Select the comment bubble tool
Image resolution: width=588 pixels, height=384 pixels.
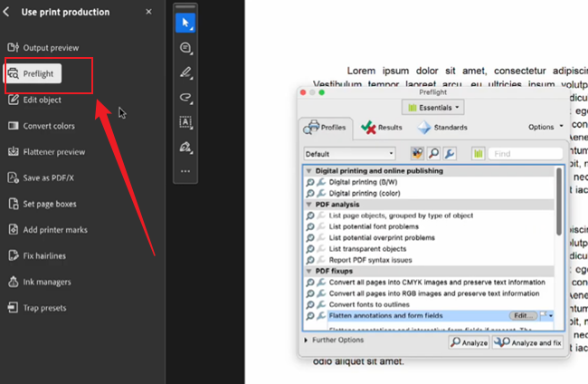pyautogui.click(x=185, y=48)
